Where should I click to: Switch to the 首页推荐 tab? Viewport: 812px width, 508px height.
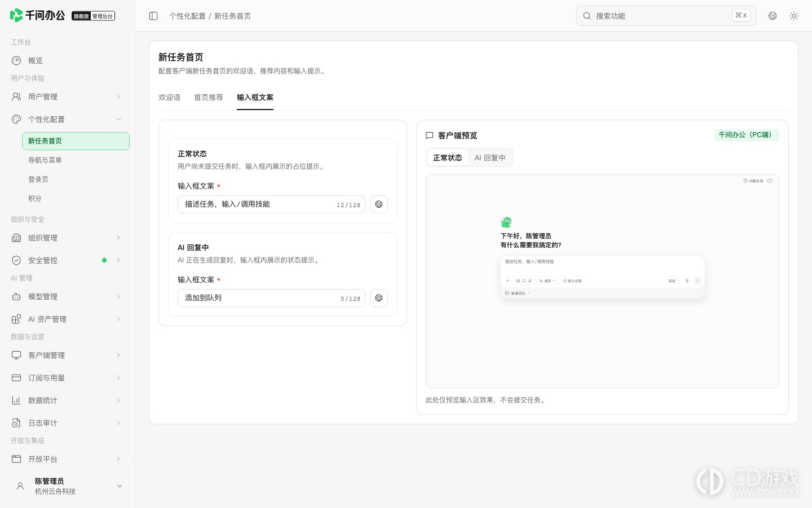coord(209,98)
